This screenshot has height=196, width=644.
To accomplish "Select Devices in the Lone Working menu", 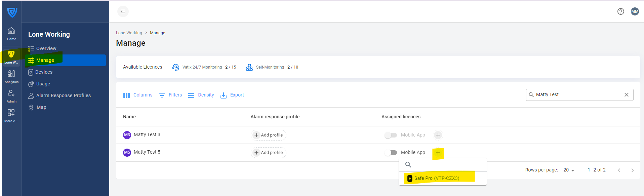I will (x=44, y=72).
